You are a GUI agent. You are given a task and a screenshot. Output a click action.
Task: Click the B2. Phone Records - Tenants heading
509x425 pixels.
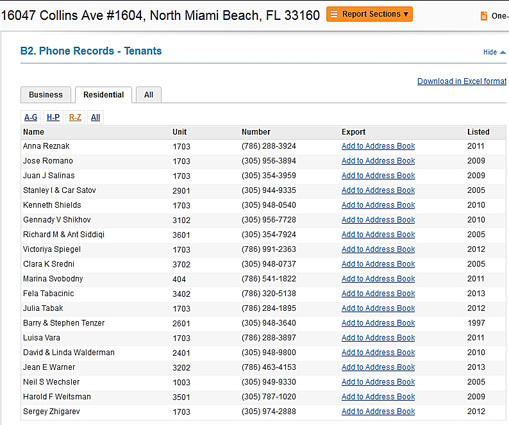[91, 51]
